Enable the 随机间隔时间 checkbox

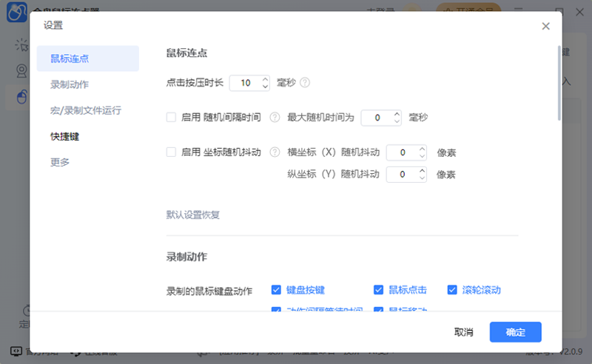(x=171, y=117)
